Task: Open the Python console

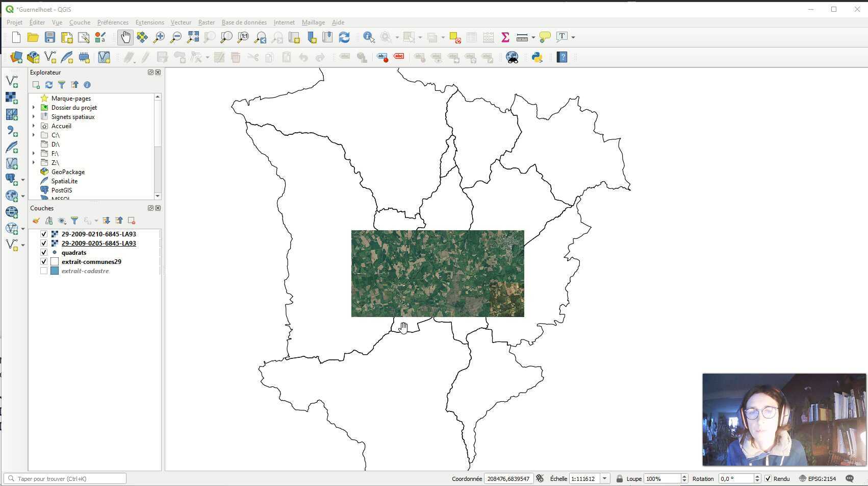Action: [x=537, y=57]
